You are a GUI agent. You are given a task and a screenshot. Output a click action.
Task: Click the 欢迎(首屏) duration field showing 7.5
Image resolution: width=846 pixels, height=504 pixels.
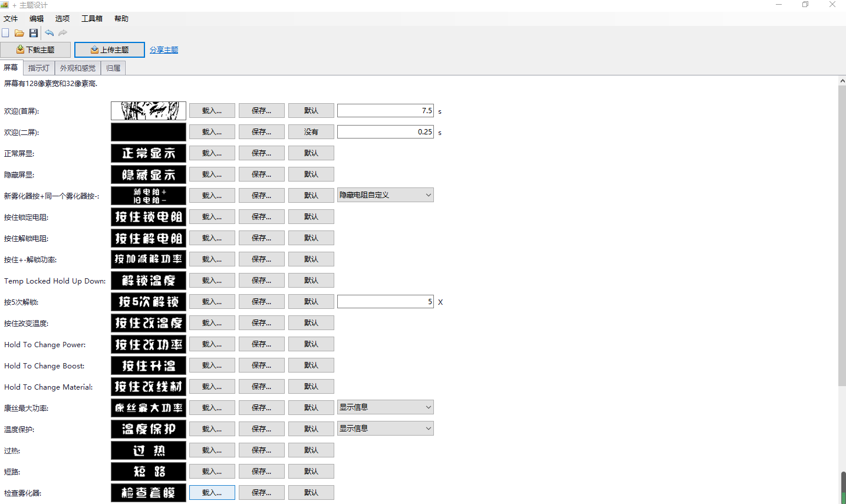[x=386, y=111]
